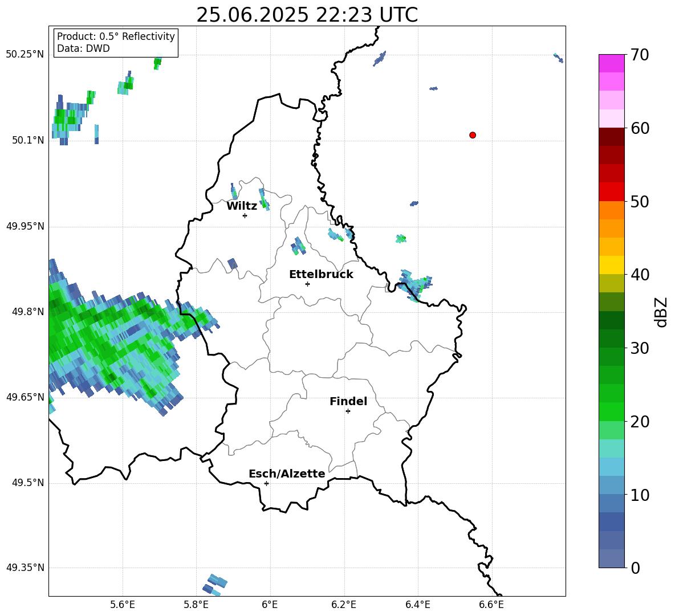Click the 50 tick label on the colorbar
This screenshot has height=616, width=675.
tap(640, 201)
